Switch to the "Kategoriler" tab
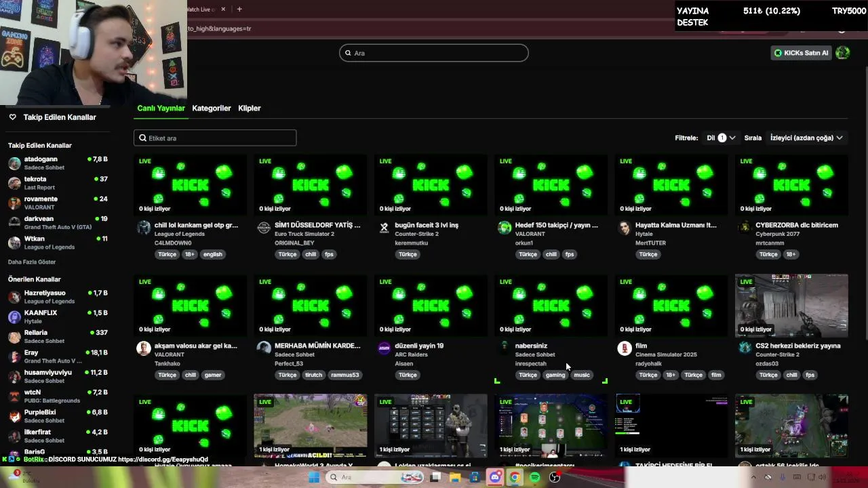Viewport: 868px width, 488px height. click(212, 108)
